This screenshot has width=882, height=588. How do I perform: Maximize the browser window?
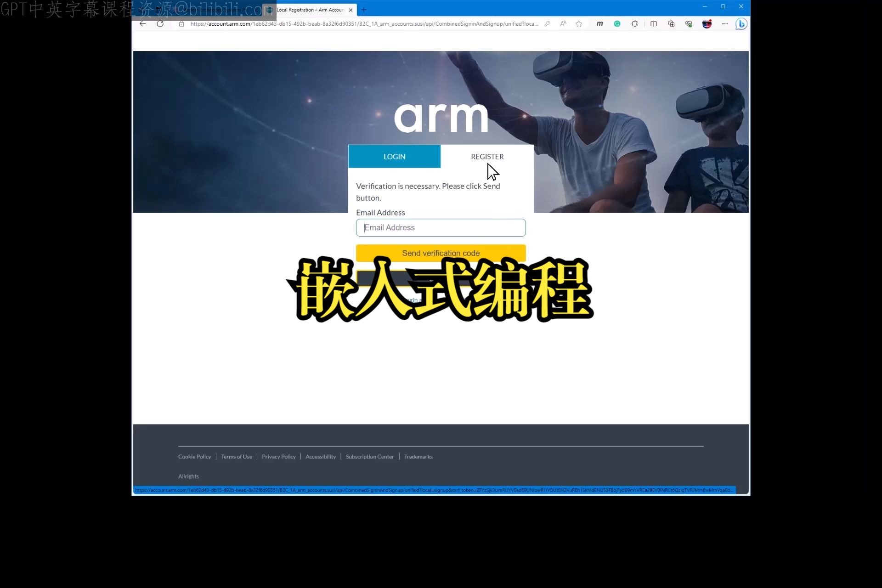pyautogui.click(x=723, y=6)
